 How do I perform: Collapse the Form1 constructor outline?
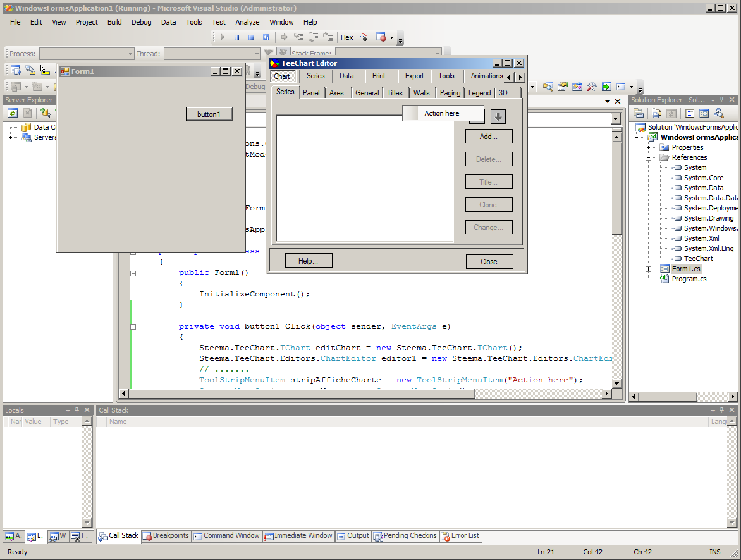coord(133,273)
